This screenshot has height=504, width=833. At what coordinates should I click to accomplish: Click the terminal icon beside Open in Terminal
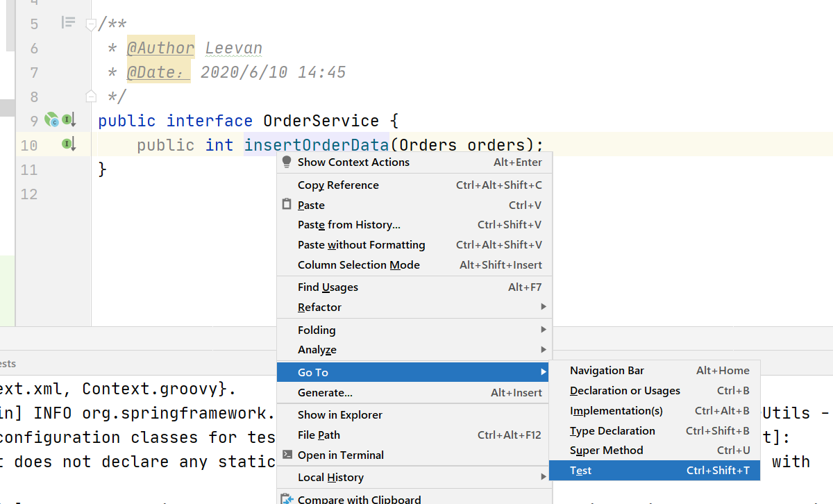point(287,455)
